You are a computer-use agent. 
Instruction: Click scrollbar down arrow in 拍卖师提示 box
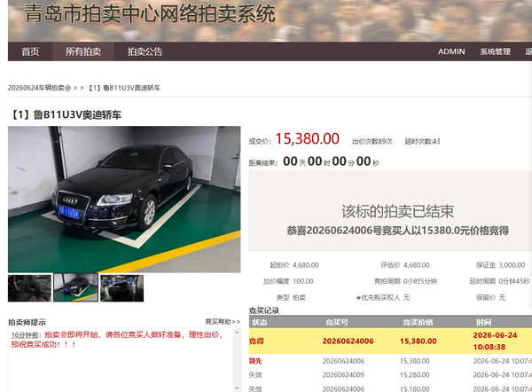[x=237, y=388]
